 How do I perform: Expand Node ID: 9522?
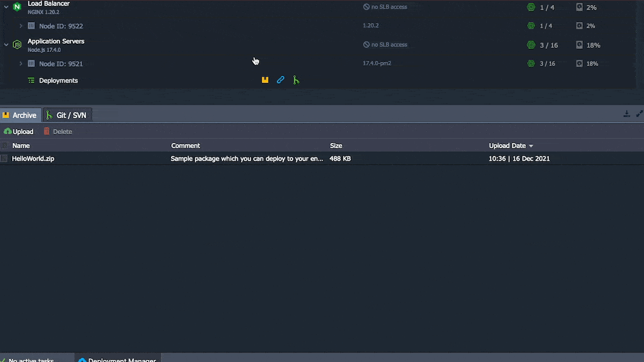[21, 26]
